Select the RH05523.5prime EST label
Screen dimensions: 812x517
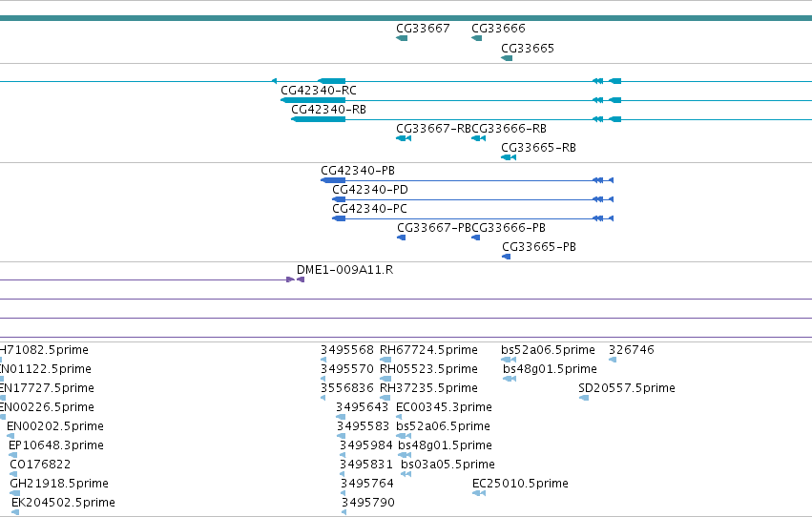(428, 369)
